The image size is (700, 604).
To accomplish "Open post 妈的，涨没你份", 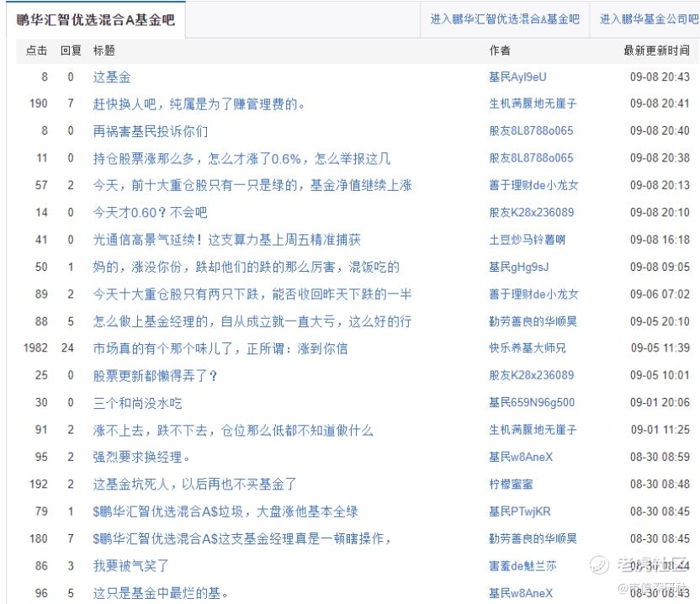I will 246,268.
